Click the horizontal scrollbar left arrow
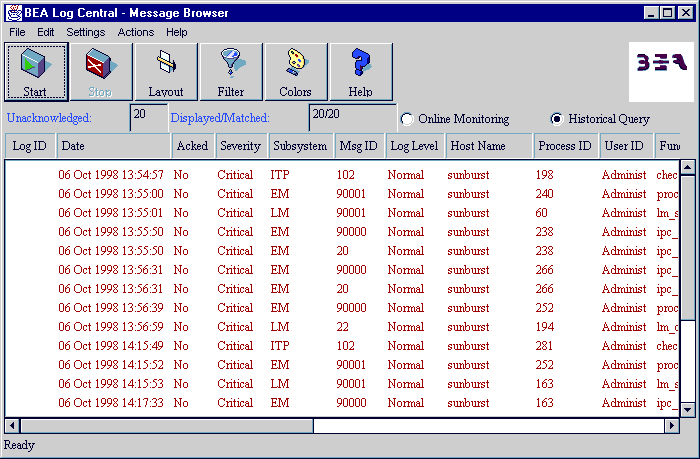This screenshot has height=459, width=700. tap(12, 426)
